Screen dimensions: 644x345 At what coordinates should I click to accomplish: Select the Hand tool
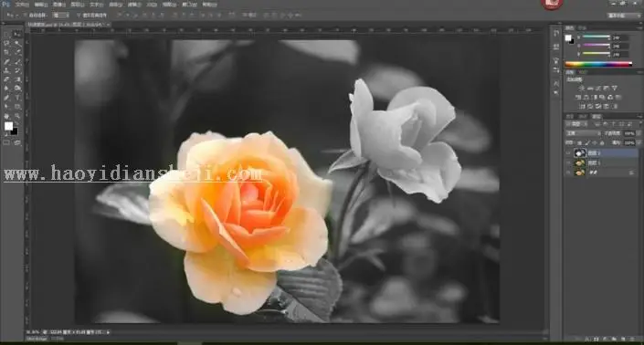coord(6,116)
